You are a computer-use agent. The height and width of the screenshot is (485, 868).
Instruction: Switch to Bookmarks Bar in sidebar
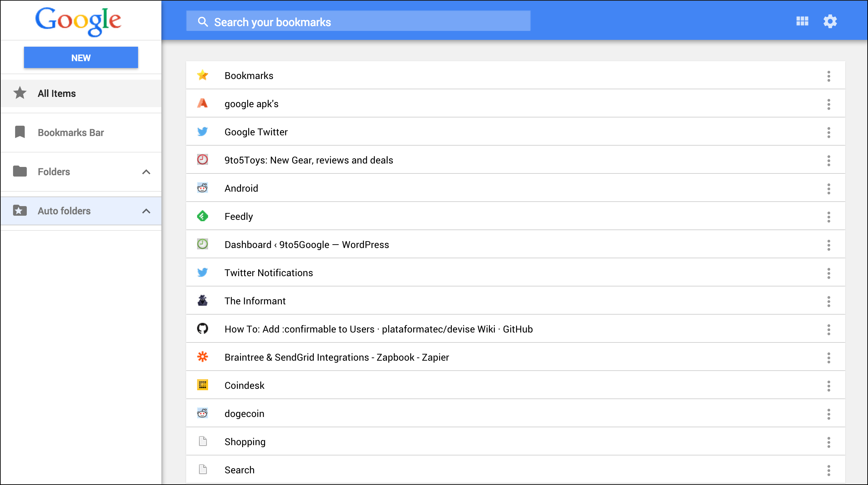[71, 133]
